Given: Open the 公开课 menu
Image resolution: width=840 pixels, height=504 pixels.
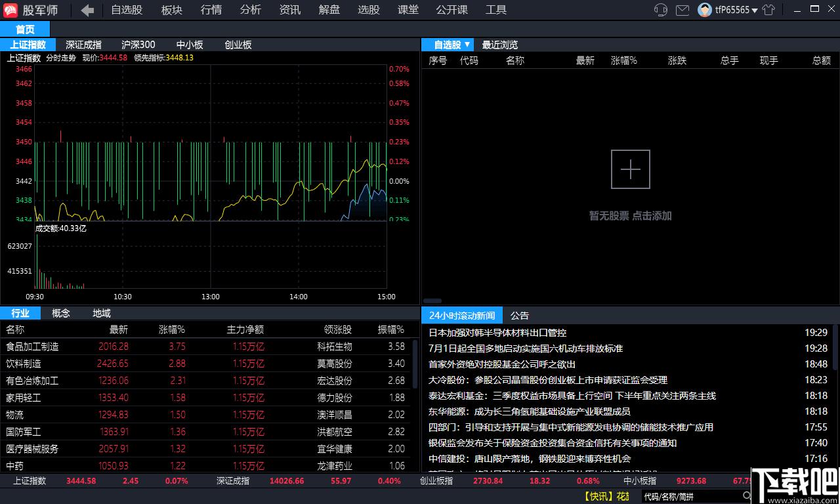Looking at the screenshot, I should pos(451,10).
